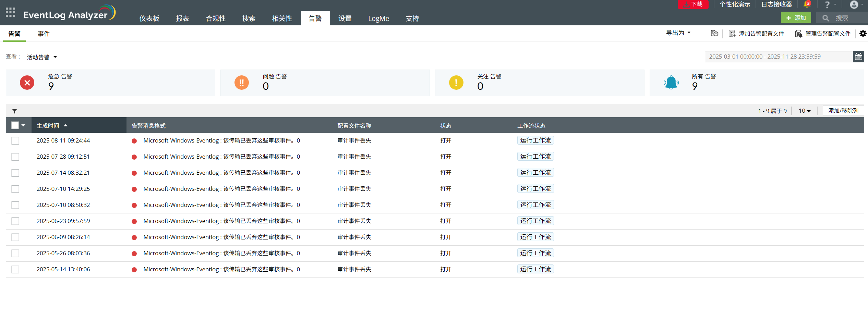The image size is (868, 333).
Task: Select the 2025-07-14 08:32:21 alert checkbox
Action: 15,173
